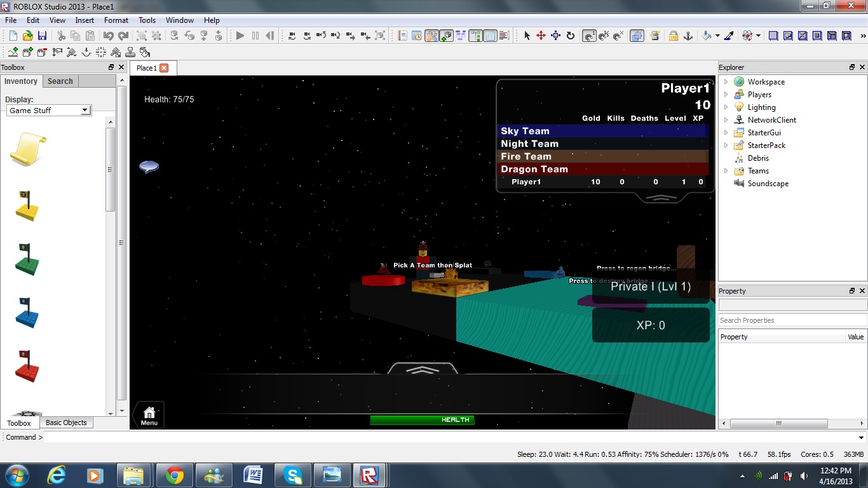Click the in-game chat bubble icon

point(149,167)
